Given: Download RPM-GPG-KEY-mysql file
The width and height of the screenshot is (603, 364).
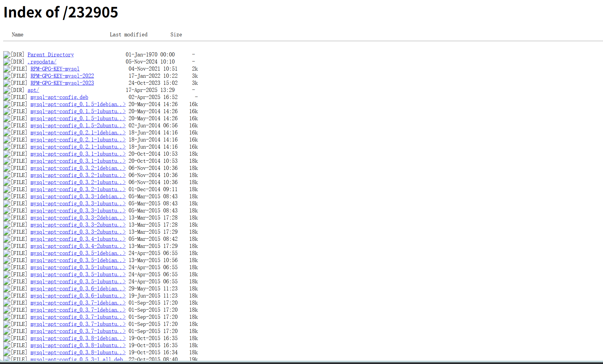Looking at the screenshot, I should click(x=55, y=69).
